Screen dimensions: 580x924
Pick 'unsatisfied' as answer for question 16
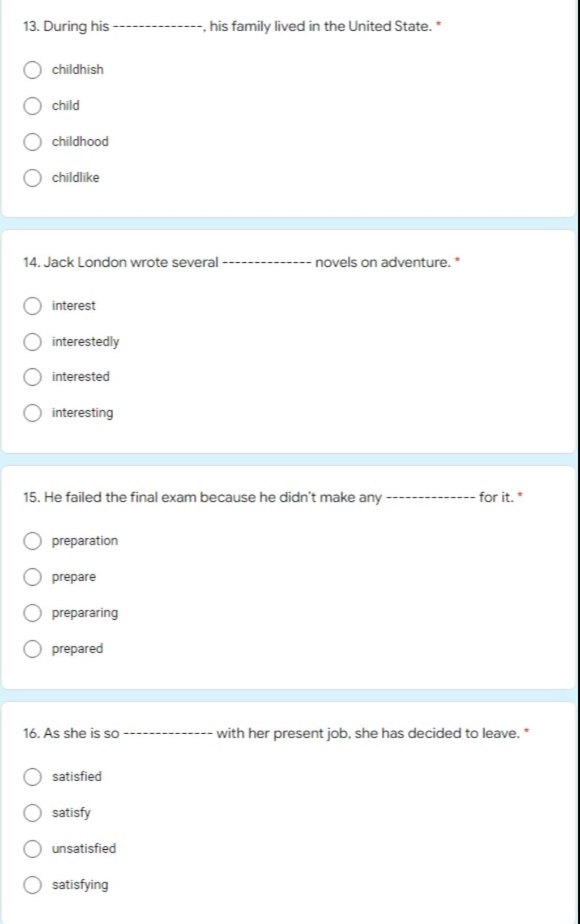(32, 849)
